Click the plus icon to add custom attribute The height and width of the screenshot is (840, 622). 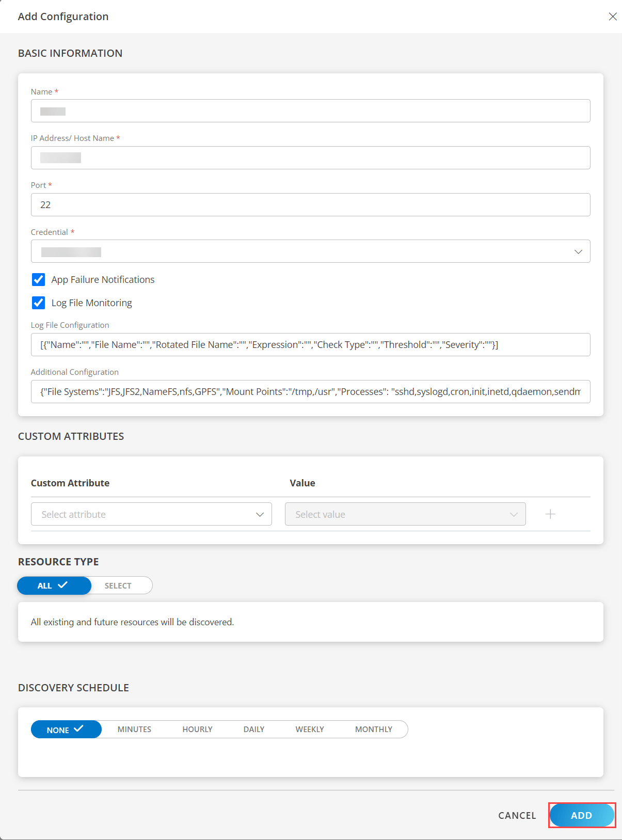tap(550, 514)
